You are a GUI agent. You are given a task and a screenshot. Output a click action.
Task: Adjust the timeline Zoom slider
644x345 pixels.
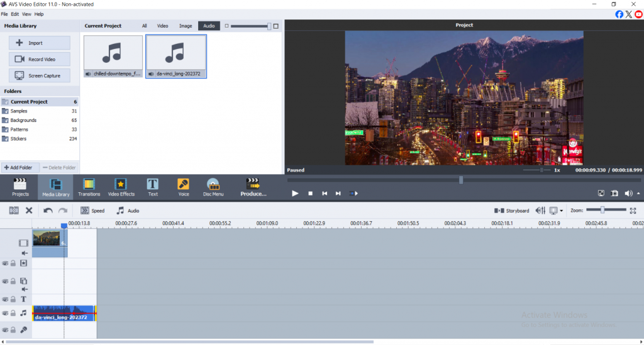click(602, 210)
